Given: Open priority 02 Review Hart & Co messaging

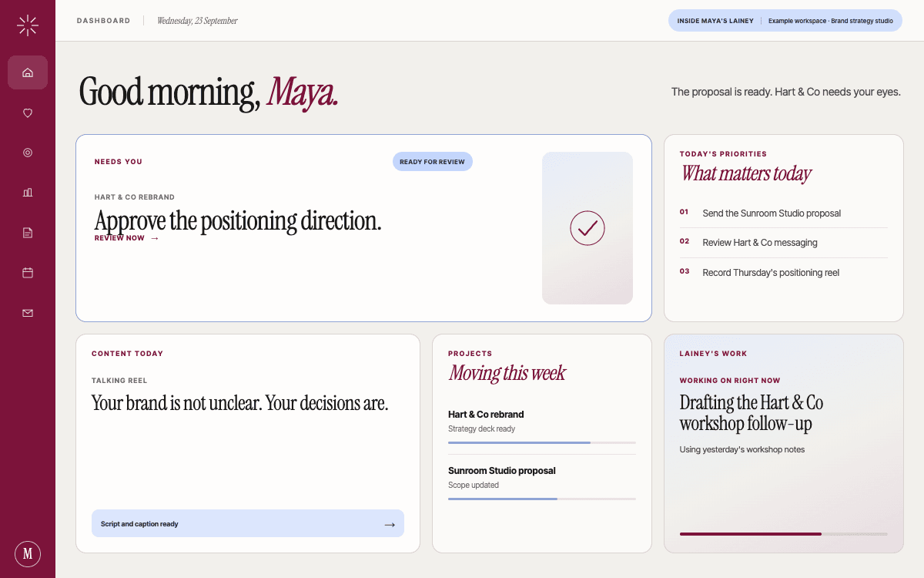Looking at the screenshot, I should click(x=784, y=243).
